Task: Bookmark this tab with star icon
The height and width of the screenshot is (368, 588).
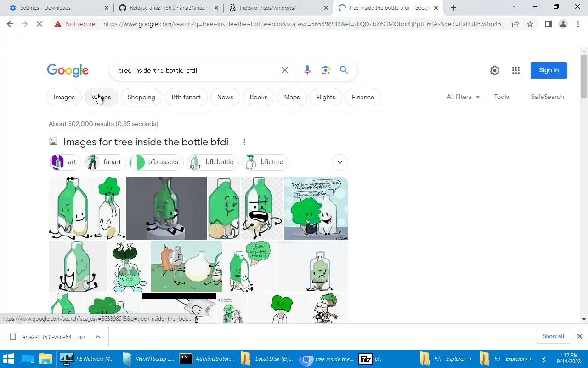Action: (530, 24)
